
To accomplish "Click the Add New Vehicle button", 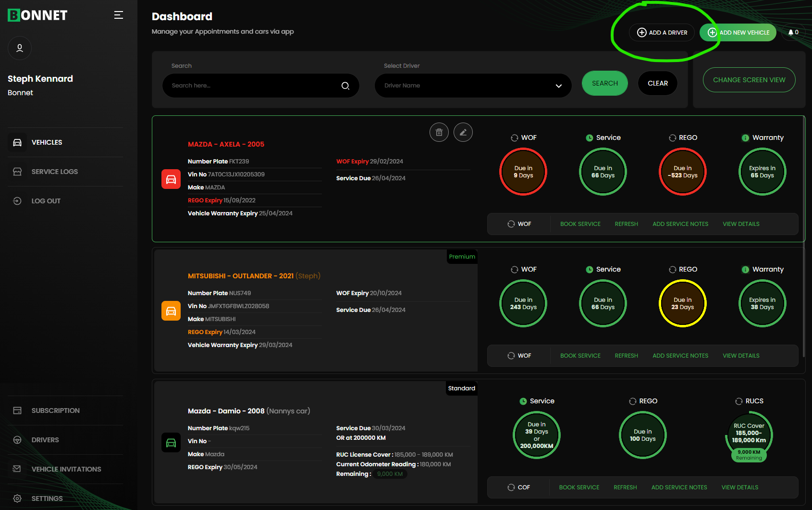I will [738, 32].
